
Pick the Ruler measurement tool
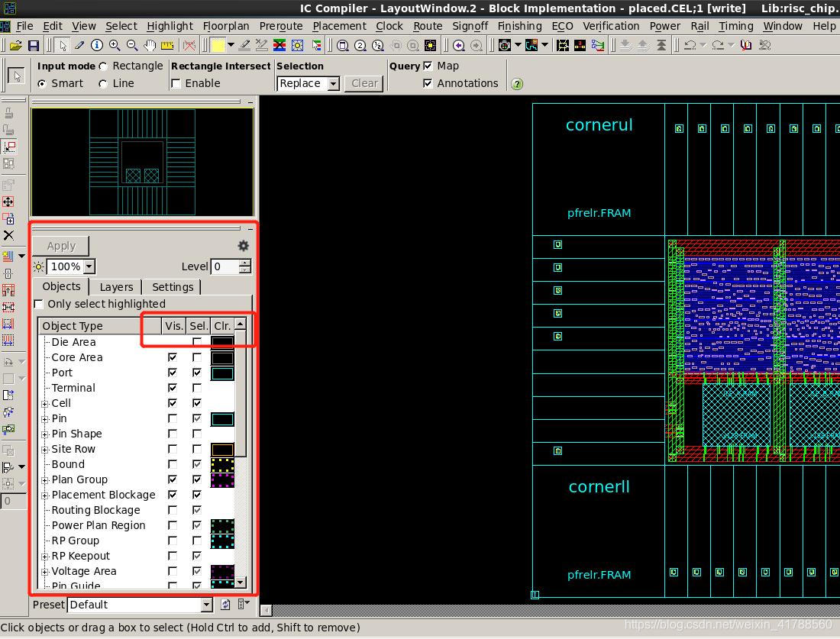(167, 46)
